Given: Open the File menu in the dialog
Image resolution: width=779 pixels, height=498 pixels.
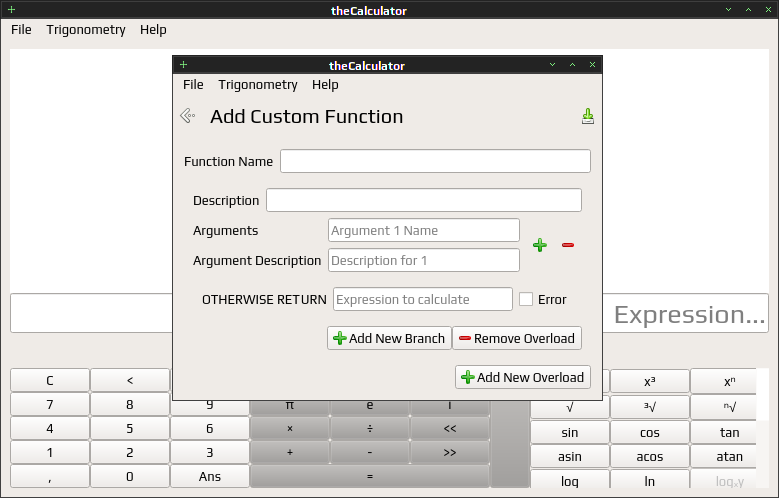Looking at the screenshot, I should pyautogui.click(x=193, y=84).
